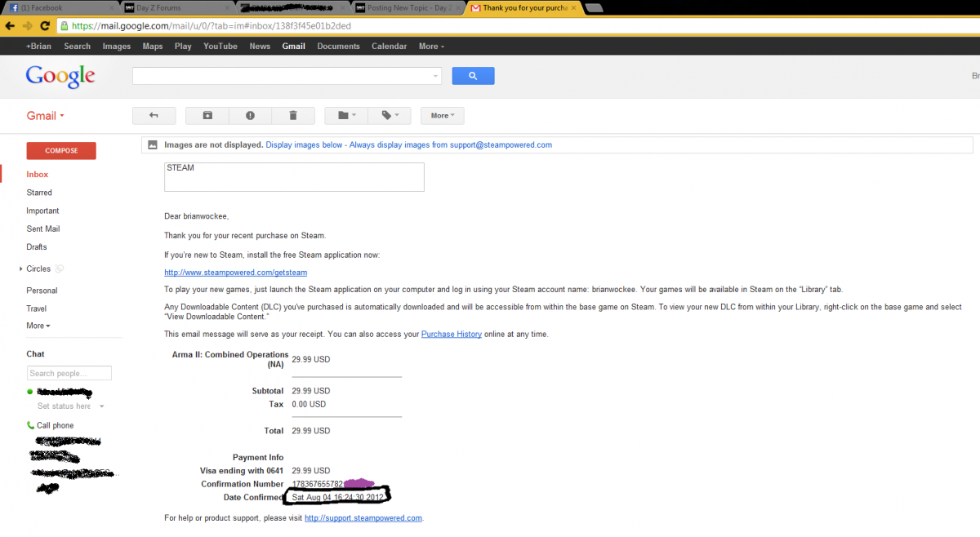Click Display images below link
Image resolution: width=980 pixels, height=537 pixels.
[x=304, y=145]
